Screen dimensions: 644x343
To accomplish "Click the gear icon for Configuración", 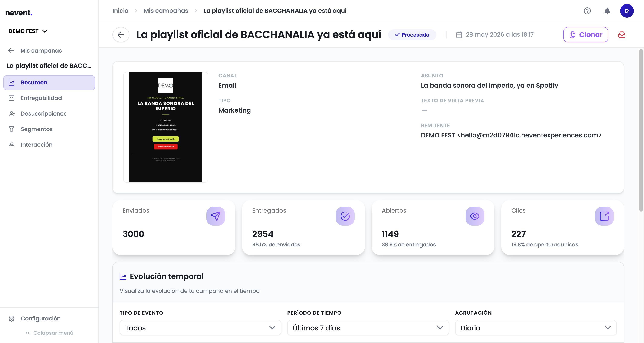I will pos(11,319).
